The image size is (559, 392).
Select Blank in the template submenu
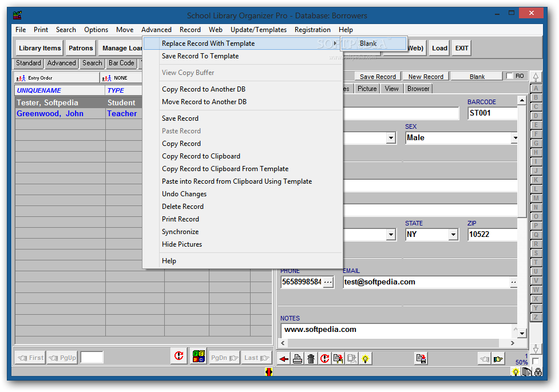click(374, 43)
